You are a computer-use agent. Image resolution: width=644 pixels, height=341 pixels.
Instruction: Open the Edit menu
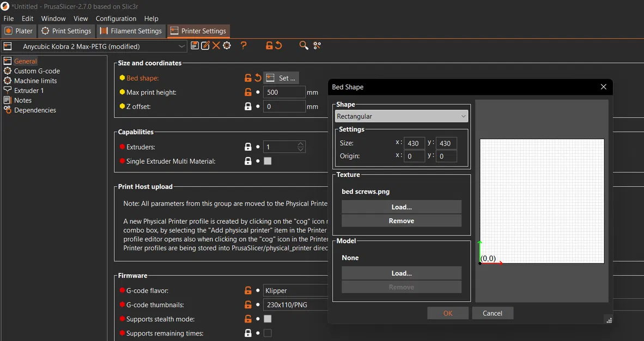click(x=28, y=19)
